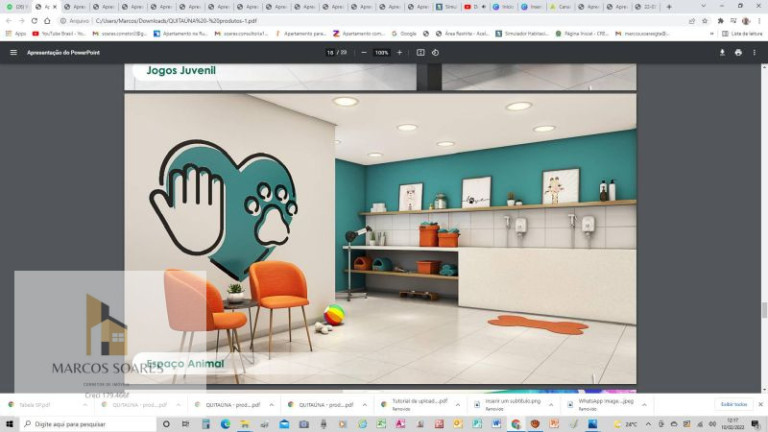
Task: Open Chrome three-dot menu
Action: (x=760, y=21)
